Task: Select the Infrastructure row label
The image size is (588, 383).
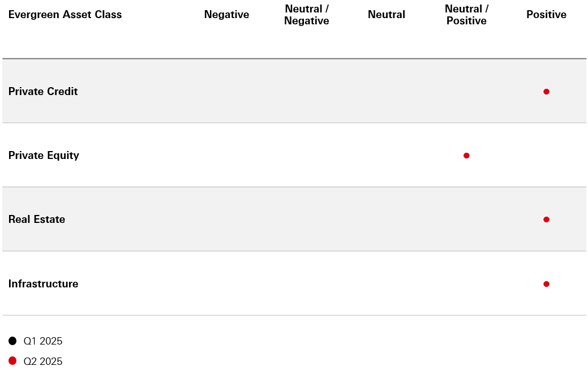Action: pyautogui.click(x=43, y=284)
